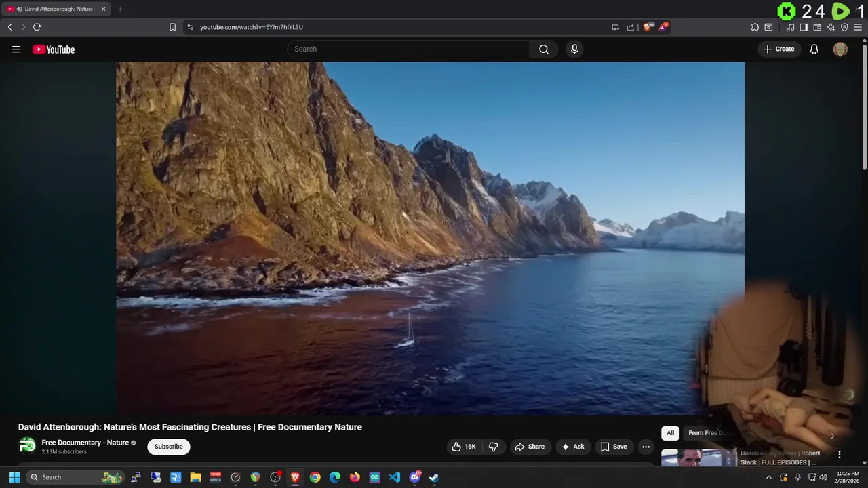The width and height of the screenshot is (868, 488).
Task: Open options for Unsolved Mysteries video
Action: click(x=839, y=455)
